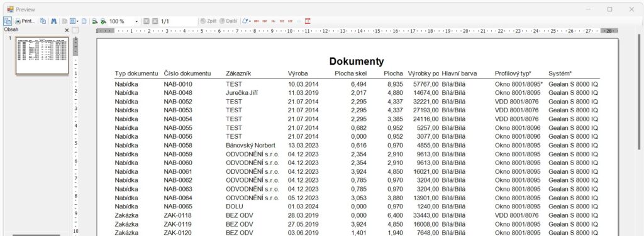Click the Zpět back button

pyautogui.click(x=208, y=21)
